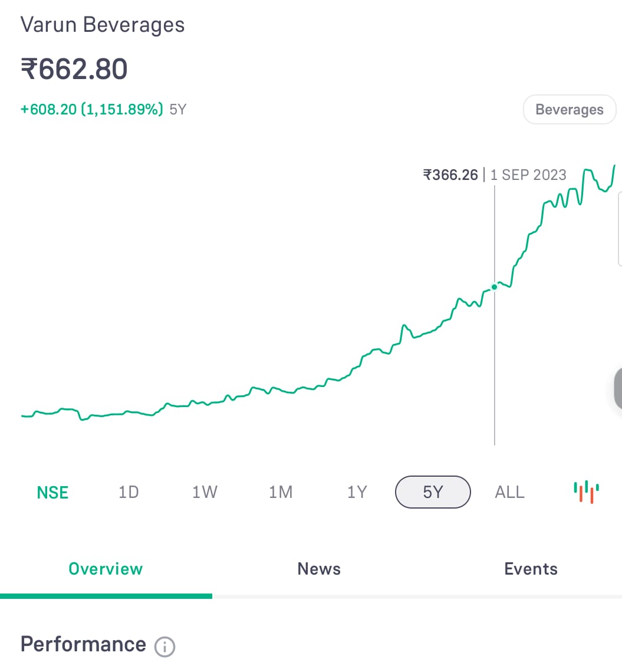The height and width of the screenshot is (672, 622).
Task: Click the ₹662.80 current price
Action: (x=74, y=69)
